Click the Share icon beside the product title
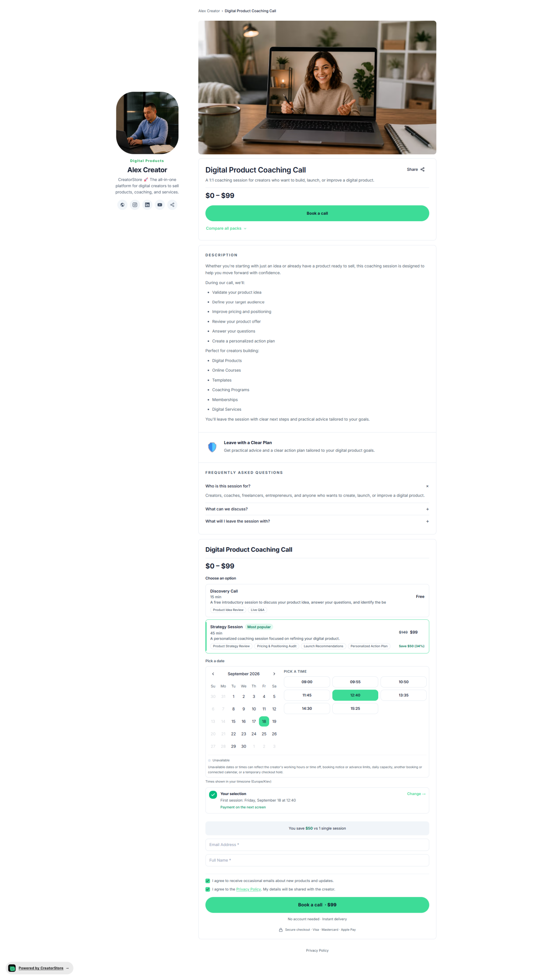 422,169
